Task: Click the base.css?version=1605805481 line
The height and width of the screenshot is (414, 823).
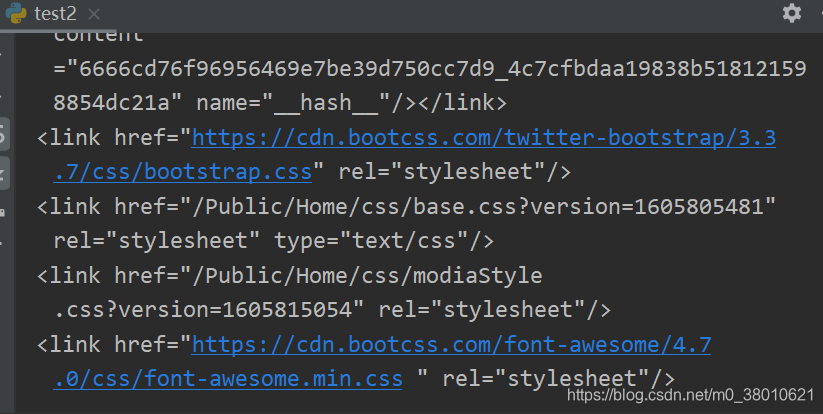Action: (x=406, y=206)
